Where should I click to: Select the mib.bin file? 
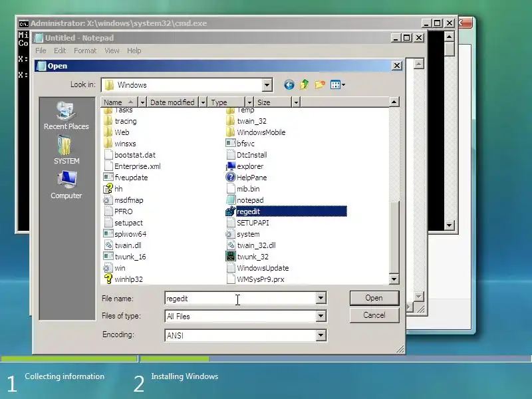point(243,189)
